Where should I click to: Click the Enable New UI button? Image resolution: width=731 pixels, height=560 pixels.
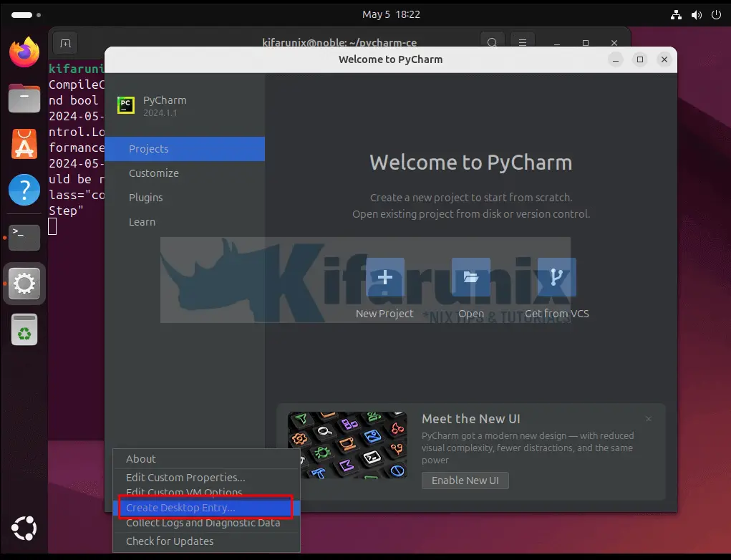[x=465, y=481]
